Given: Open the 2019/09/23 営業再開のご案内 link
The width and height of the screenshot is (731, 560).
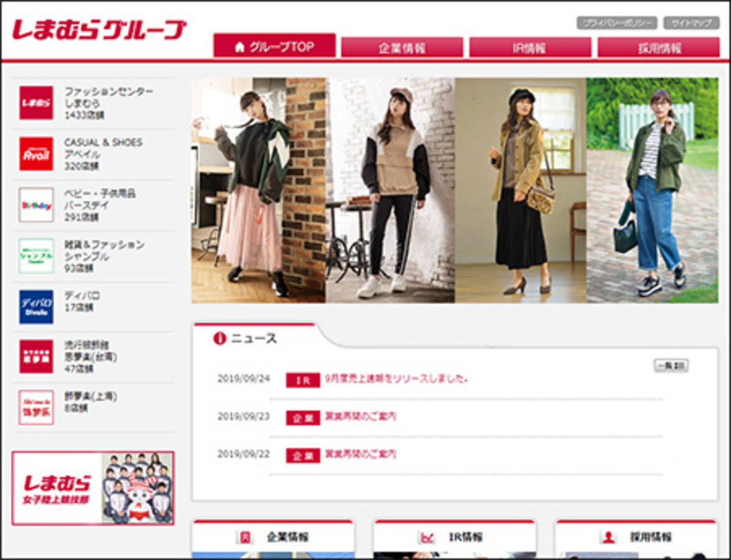Looking at the screenshot, I should (x=361, y=416).
